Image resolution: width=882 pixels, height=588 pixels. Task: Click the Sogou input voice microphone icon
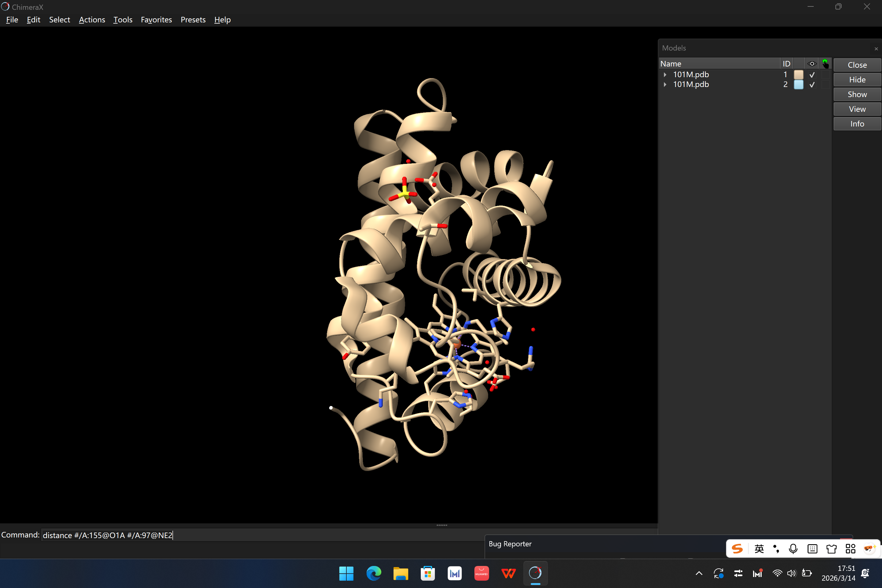[793, 549]
